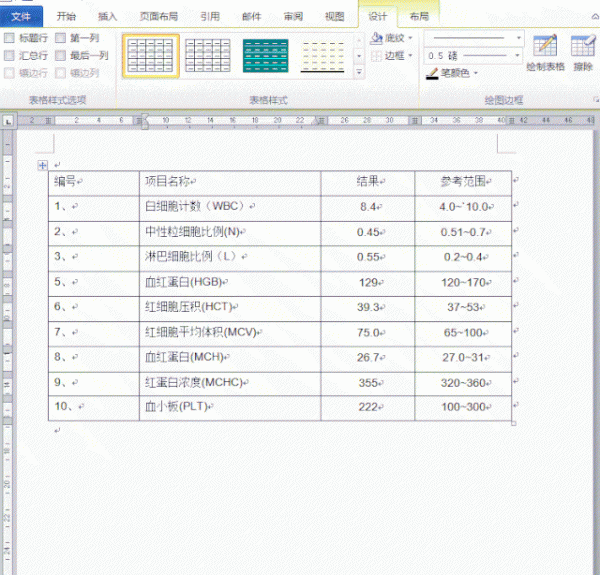
Task: Click the Borders (边框) grid icon
Action: pos(377,56)
